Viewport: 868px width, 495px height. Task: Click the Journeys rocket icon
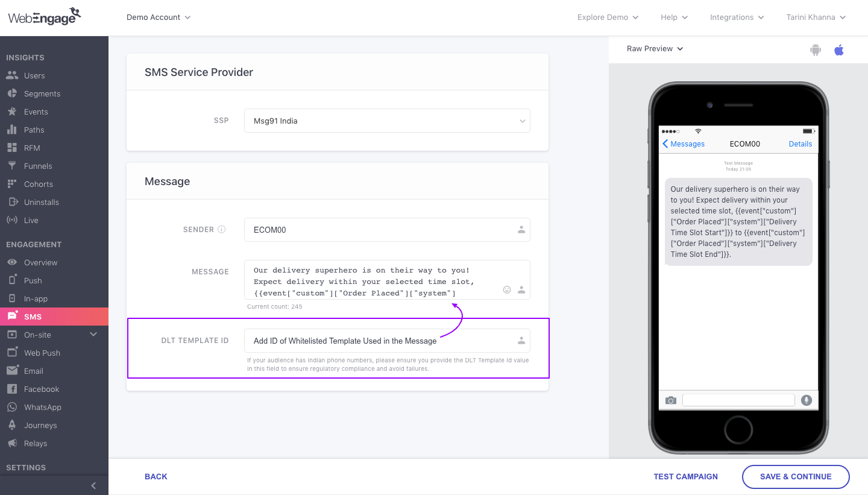tap(12, 425)
